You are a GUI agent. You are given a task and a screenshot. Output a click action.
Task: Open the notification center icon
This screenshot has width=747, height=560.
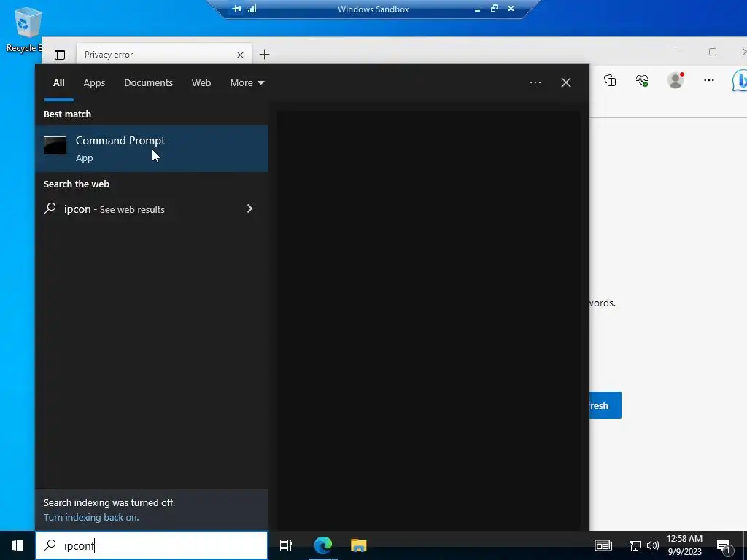724,545
